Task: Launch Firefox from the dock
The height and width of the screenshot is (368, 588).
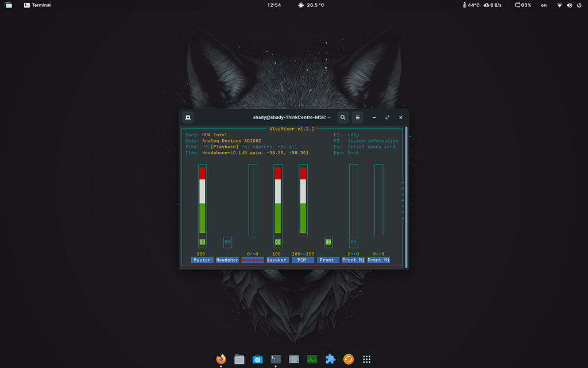Action: click(x=221, y=359)
